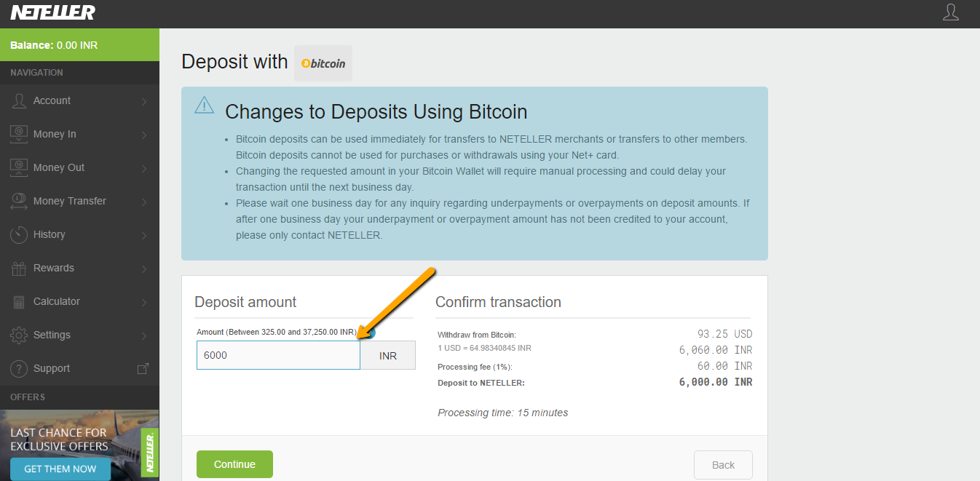Click the Money In icon
Image resolution: width=980 pixels, height=481 pixels.
[x=19, y=134]
